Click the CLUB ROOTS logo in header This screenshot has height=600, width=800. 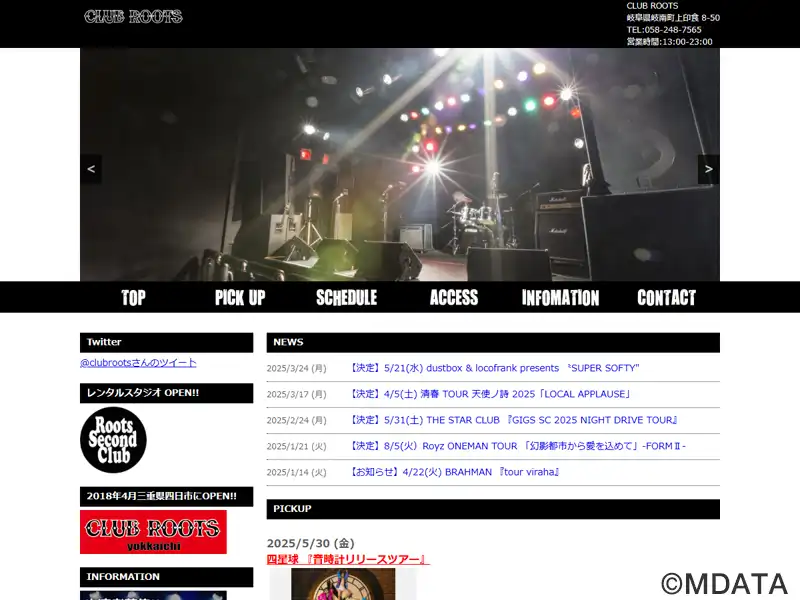(x=133, y=16)
